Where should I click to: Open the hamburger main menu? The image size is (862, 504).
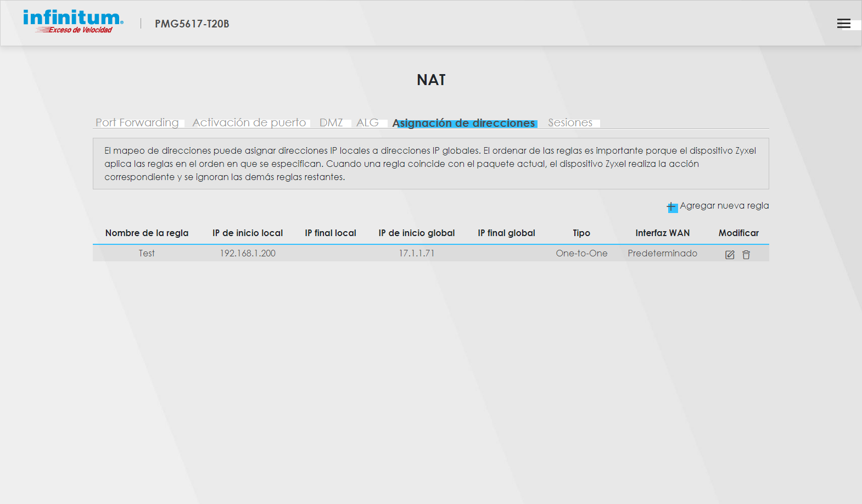(843, 24)
